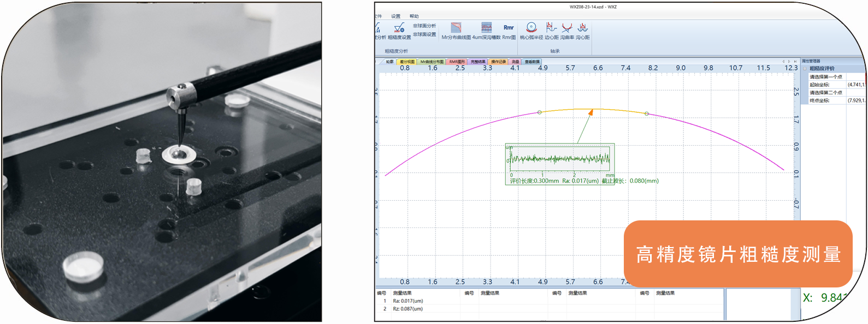Click the Mr分布曲线图 icon
This screenshot has height=324, width=868.
[x=456, y=31]
